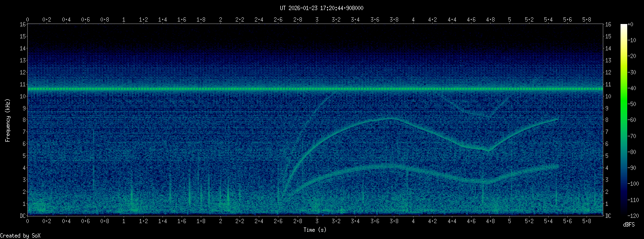This screenshot has height=239, width=644.
Task: Click the "dBFS" label under the color bar
Action: [629, 224]
